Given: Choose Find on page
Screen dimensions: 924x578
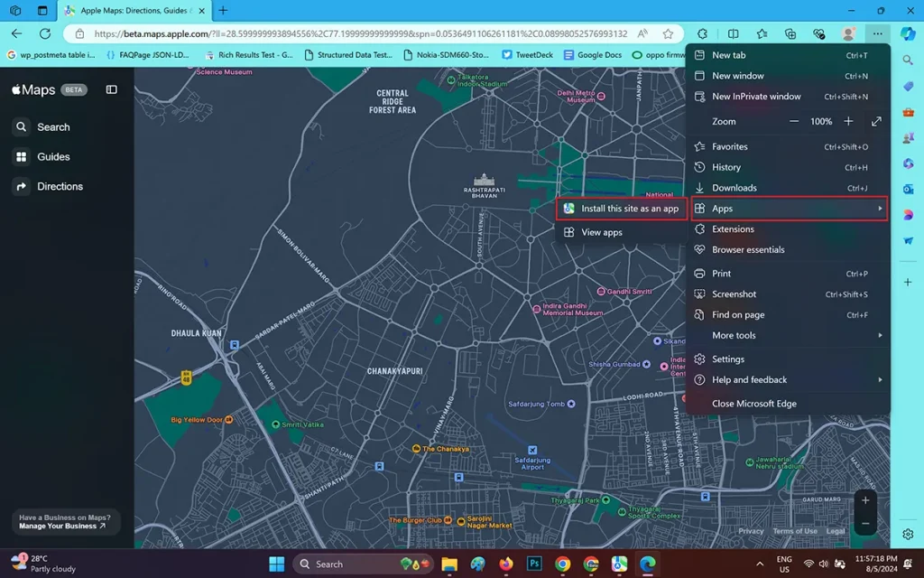Looking at the screenshot, I should [x=790, y=314].
